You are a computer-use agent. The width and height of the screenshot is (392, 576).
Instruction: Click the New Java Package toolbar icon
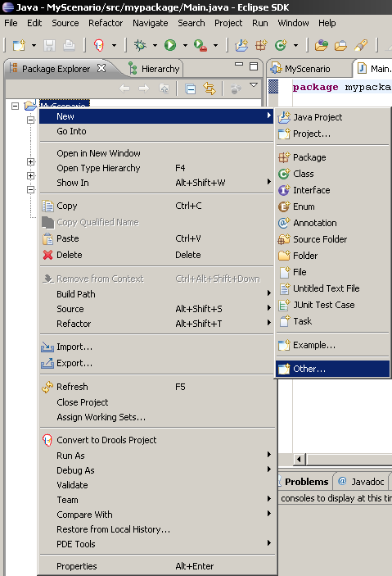[261, 45]
